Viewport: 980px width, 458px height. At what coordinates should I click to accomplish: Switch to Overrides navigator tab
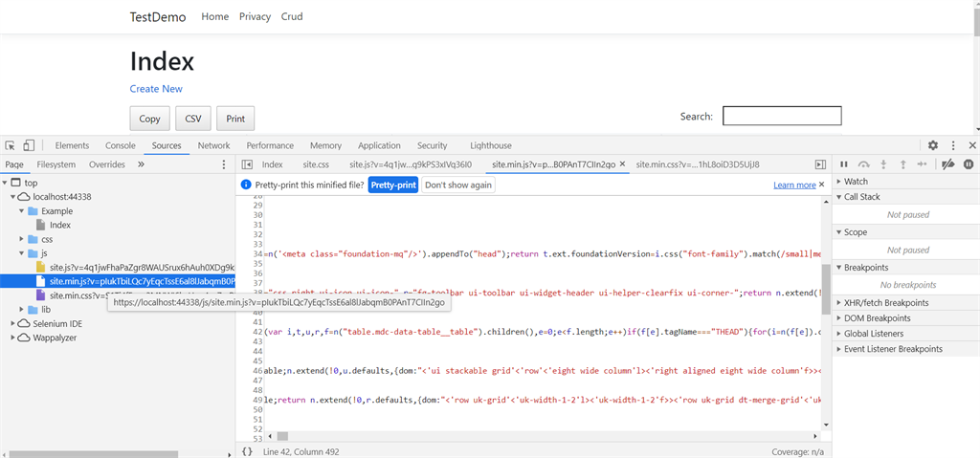(107, 164)
